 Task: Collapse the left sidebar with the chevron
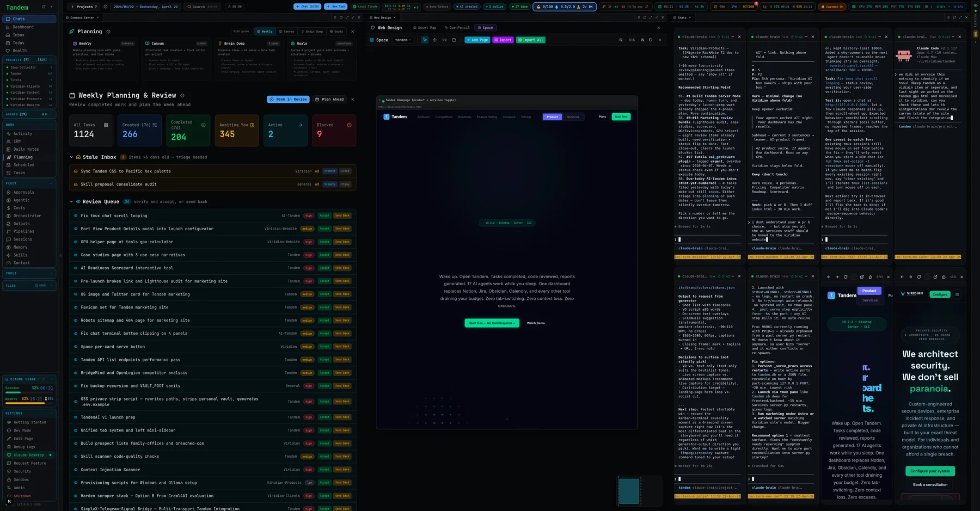tap(52, 7)
